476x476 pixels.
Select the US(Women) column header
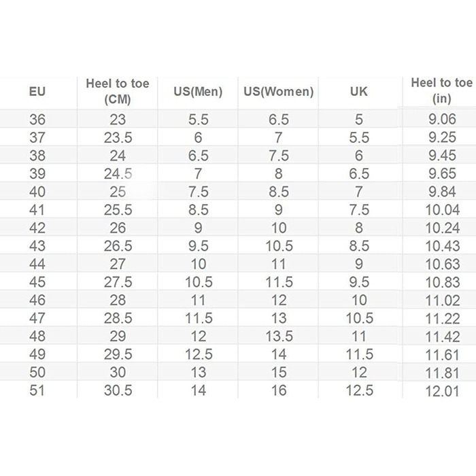(x=279, y=91)
